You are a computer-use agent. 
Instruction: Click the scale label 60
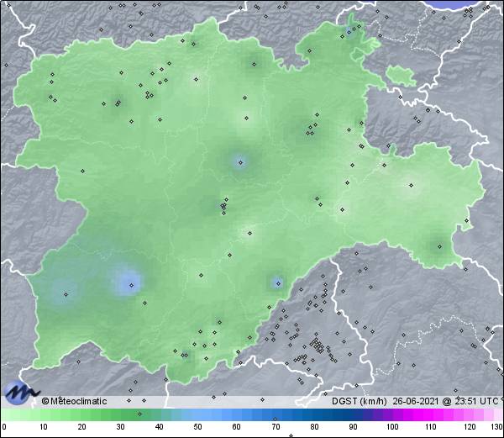click(237, 427)
